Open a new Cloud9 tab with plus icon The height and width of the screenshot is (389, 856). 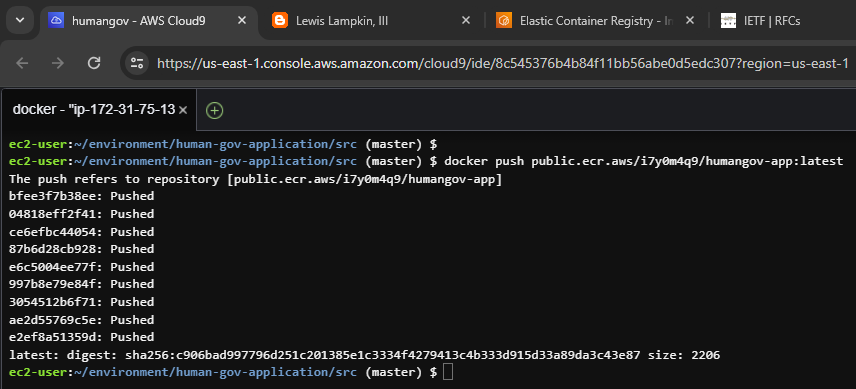[x=215, y=111]
